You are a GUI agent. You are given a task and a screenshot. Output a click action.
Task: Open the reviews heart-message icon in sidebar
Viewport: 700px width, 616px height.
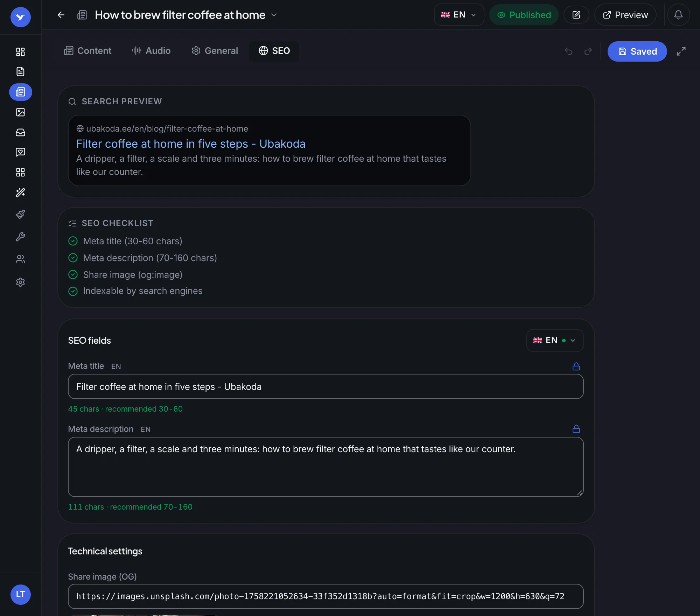[x=20, y=152]
